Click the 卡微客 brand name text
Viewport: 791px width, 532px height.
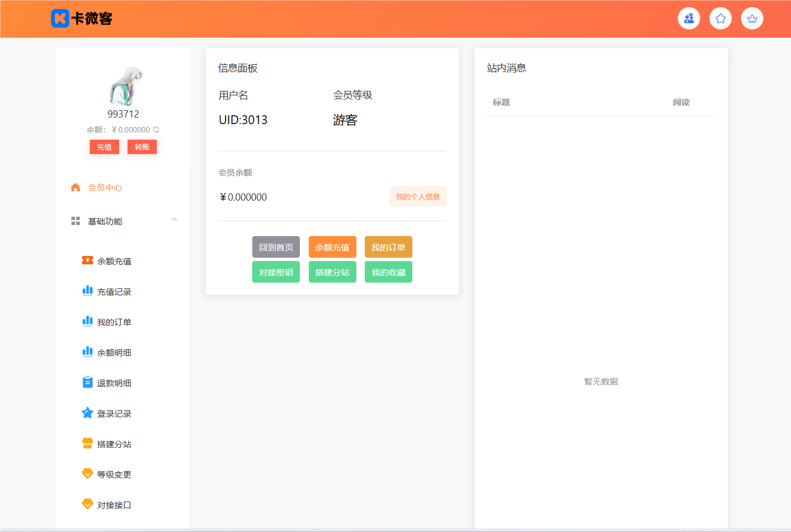coord(92,19)
